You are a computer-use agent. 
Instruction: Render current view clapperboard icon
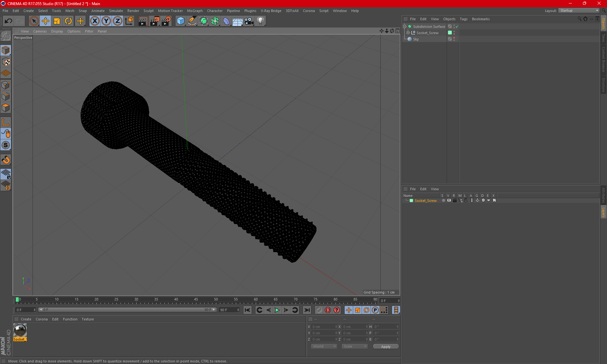[x=143, y=21]
